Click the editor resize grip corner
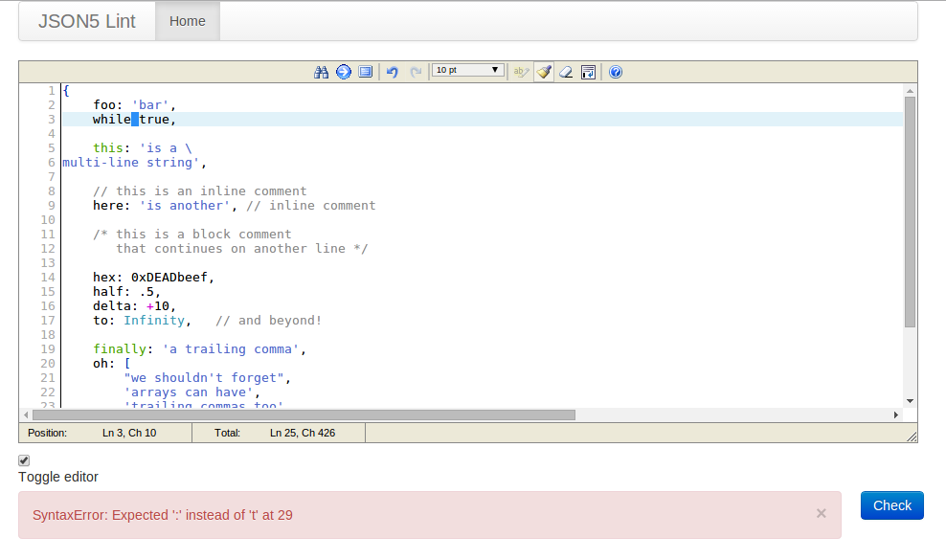Screen dimensions: 946x560 pyautogui.click(x=912, y=437)
